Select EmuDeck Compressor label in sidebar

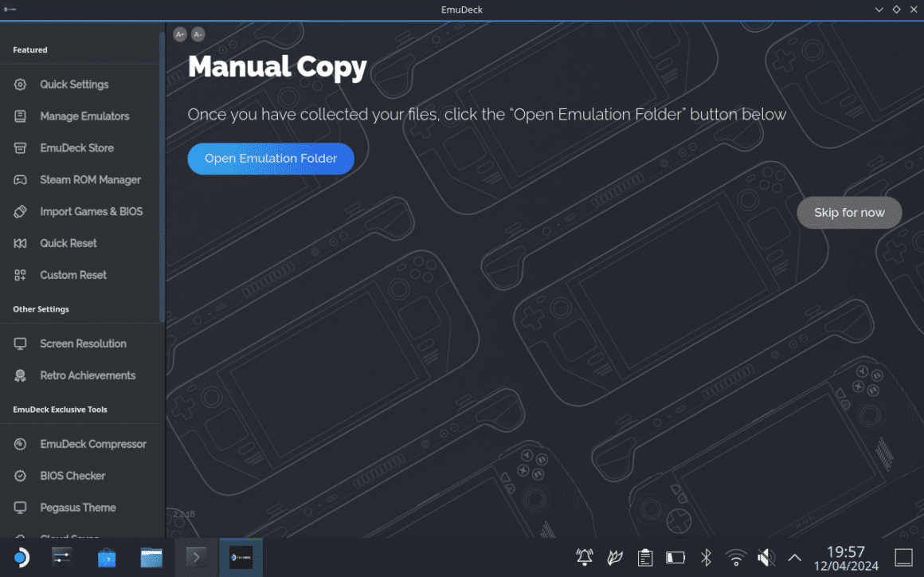93,444
